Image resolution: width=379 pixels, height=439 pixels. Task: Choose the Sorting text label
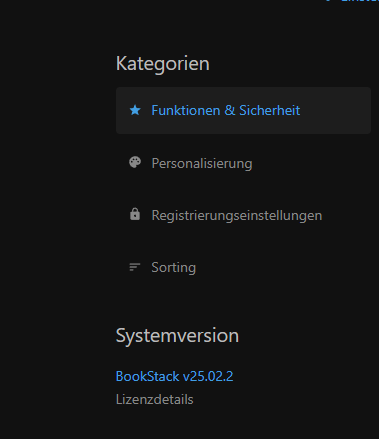tap(174, 267)
